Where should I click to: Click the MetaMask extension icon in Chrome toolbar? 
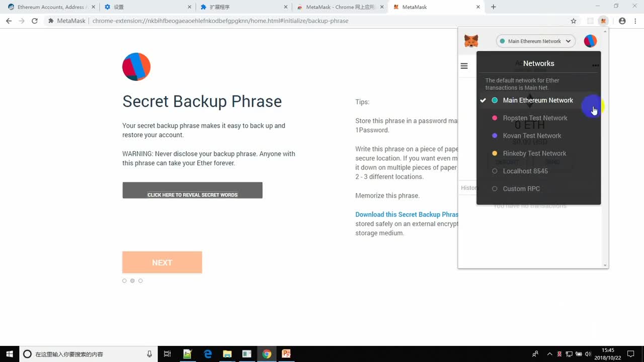click(603, 21)
